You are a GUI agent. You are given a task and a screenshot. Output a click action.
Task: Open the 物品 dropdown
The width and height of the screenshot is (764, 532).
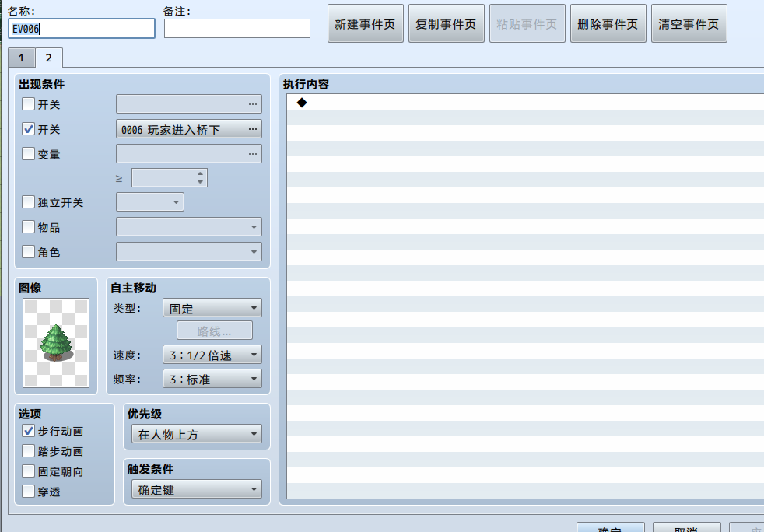(189, 227)
